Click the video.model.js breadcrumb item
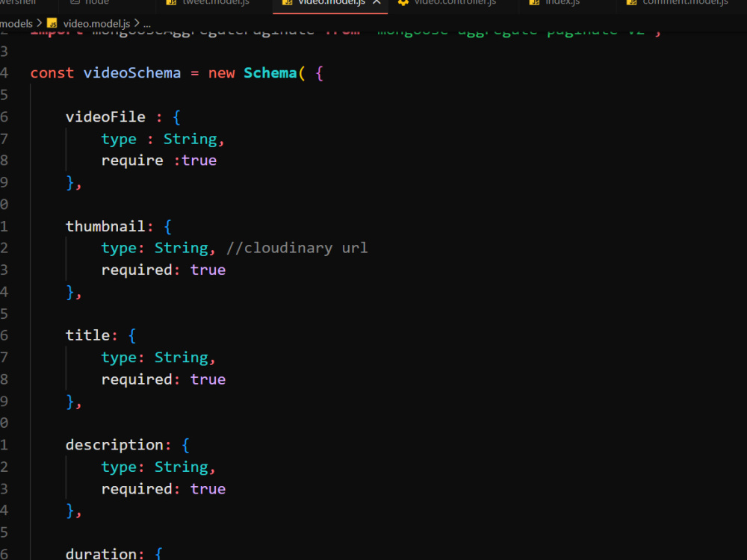747x560 pixels. tap(96, 24)
